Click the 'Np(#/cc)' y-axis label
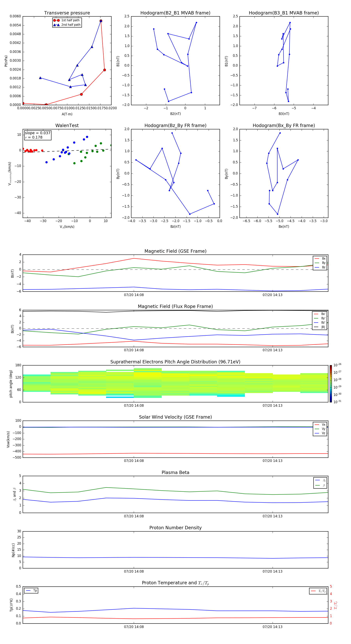351x644 pixels. click(13, 550)
